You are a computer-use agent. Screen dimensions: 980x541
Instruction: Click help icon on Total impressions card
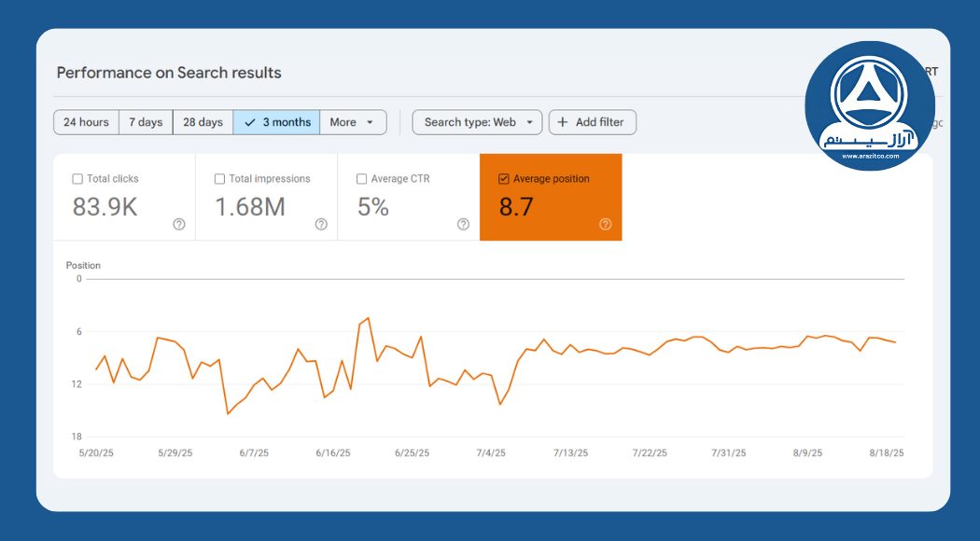coord(321,224)
